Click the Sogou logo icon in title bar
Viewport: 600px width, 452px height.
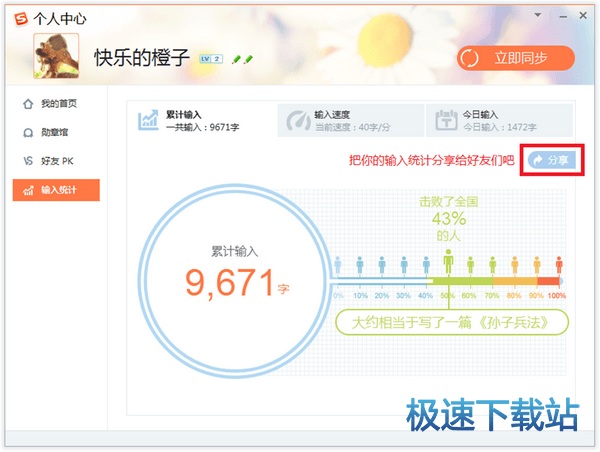tap(21, 18)
